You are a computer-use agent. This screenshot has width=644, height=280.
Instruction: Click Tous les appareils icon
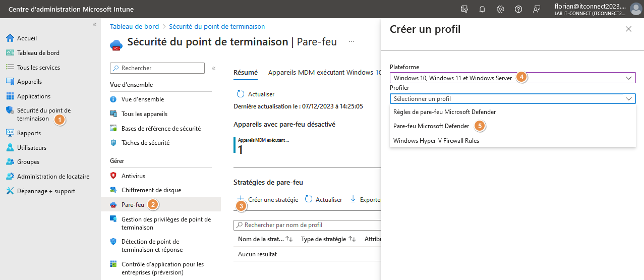coord(113,114)
